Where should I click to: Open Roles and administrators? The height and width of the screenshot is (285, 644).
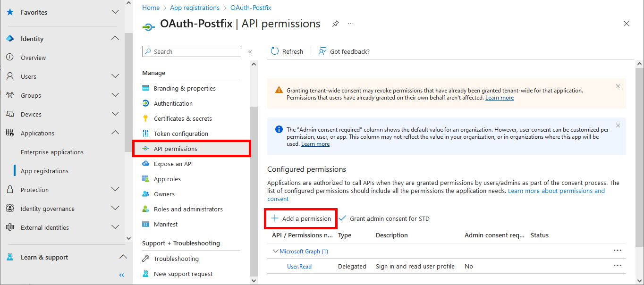pyautogui.click(x=188, y=209)
